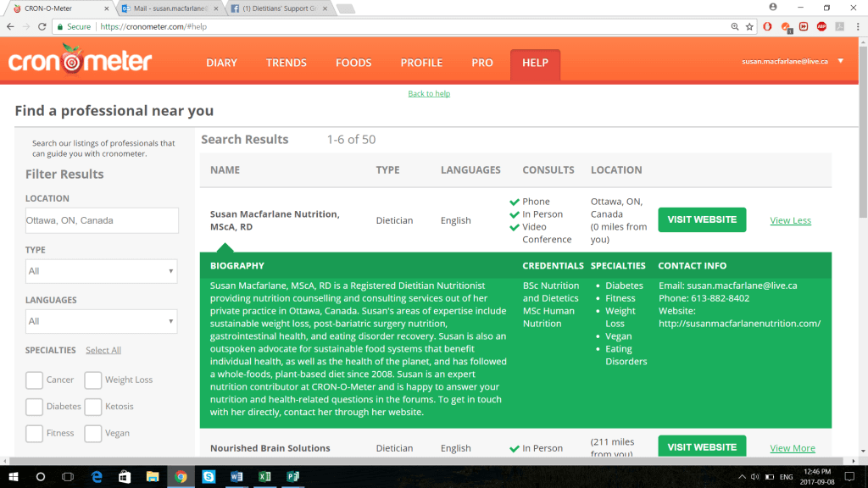Click the browser address bar URL
This screenshot has width=868, height=488.
tap(153, 26)
